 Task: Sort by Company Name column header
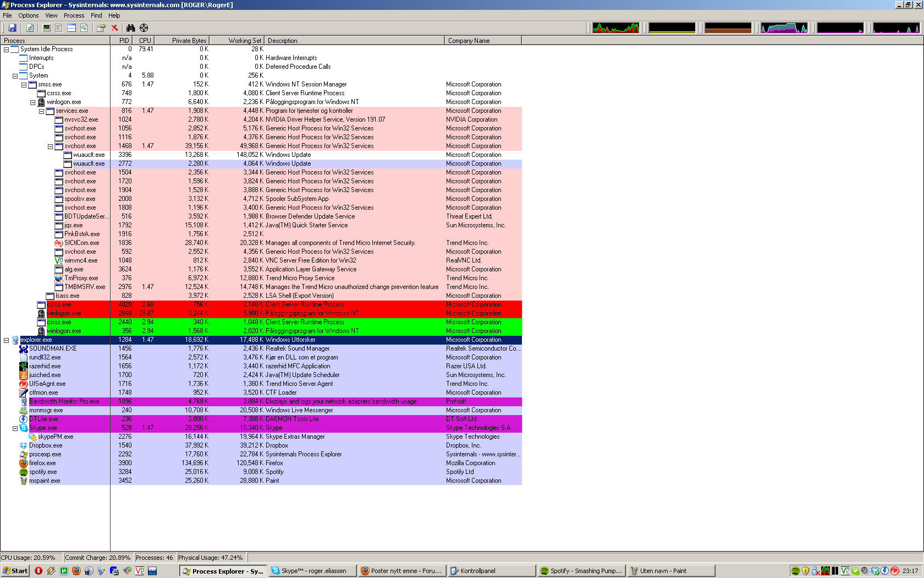tap(483, 40)
